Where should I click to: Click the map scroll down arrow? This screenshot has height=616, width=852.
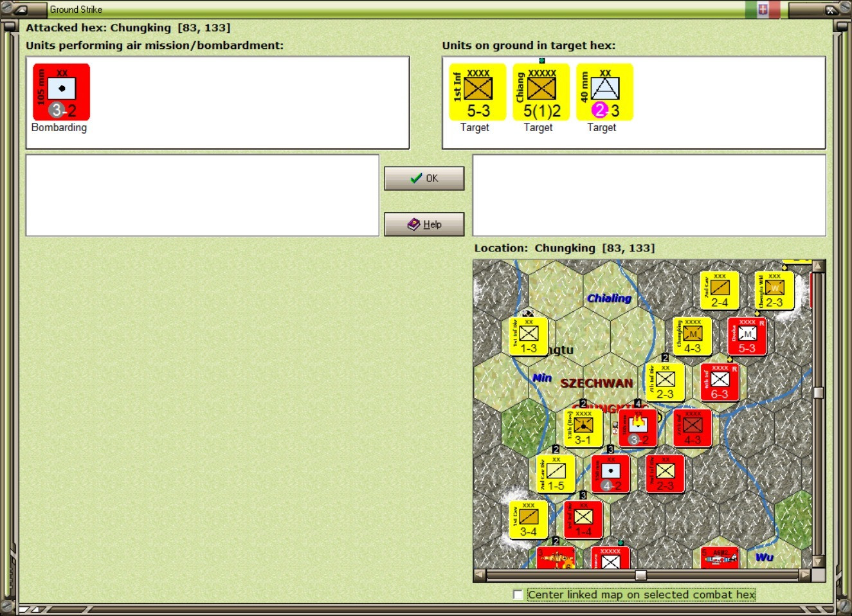tap(819, 562)
